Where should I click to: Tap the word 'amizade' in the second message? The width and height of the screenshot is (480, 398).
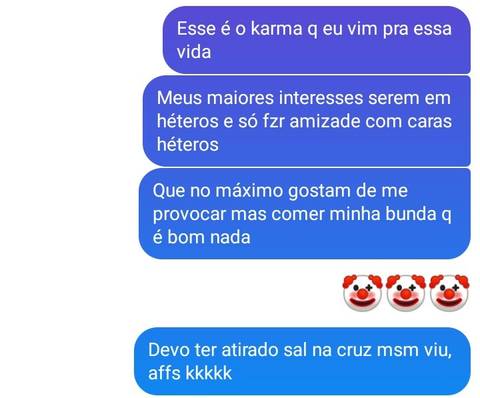[325, 121]
